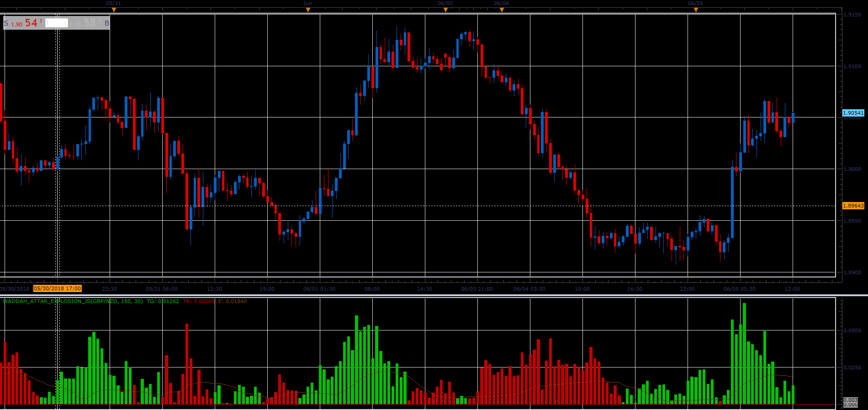Click the 10:00 time axis label
This screenshot has height=410, width=868.
click(582, 289)
